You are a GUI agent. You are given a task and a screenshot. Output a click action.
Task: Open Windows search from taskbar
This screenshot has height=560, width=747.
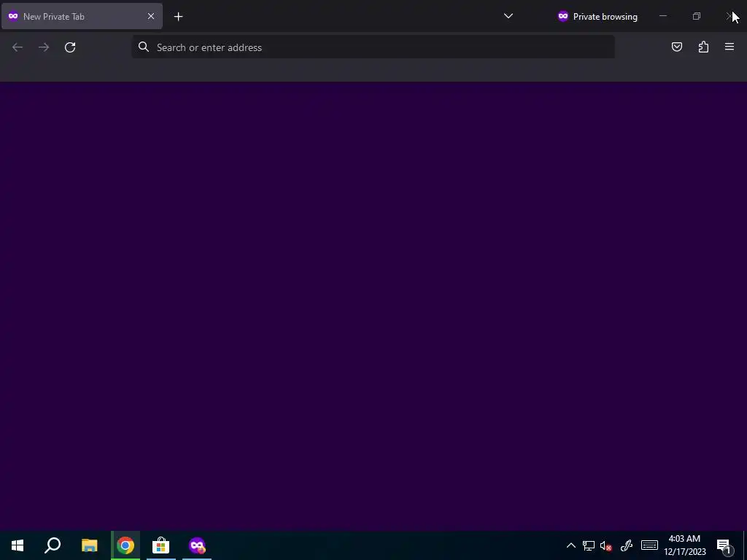click(53, 545)
